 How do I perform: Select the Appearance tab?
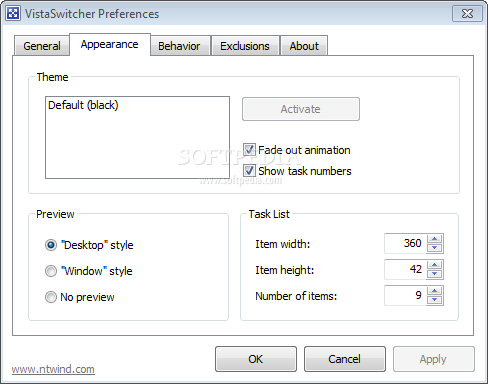click(x=110, y=44)
